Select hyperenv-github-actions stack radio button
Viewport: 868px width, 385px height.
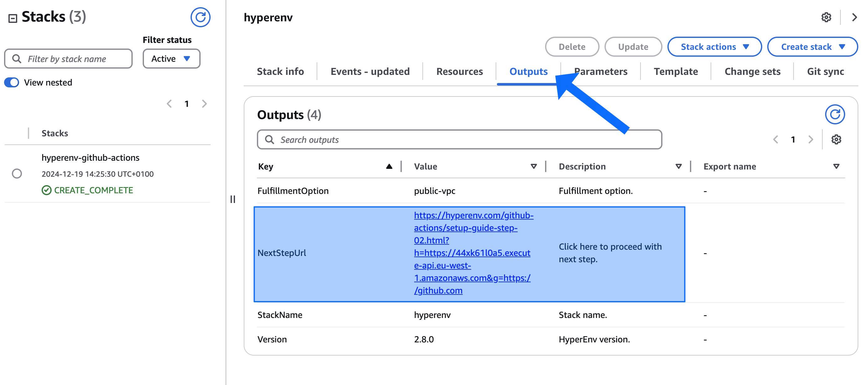tap(17, 174)
